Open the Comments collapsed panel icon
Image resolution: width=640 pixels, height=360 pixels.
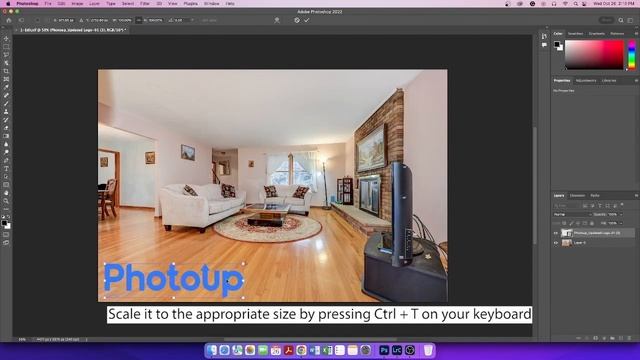click(x=544, y=45)
